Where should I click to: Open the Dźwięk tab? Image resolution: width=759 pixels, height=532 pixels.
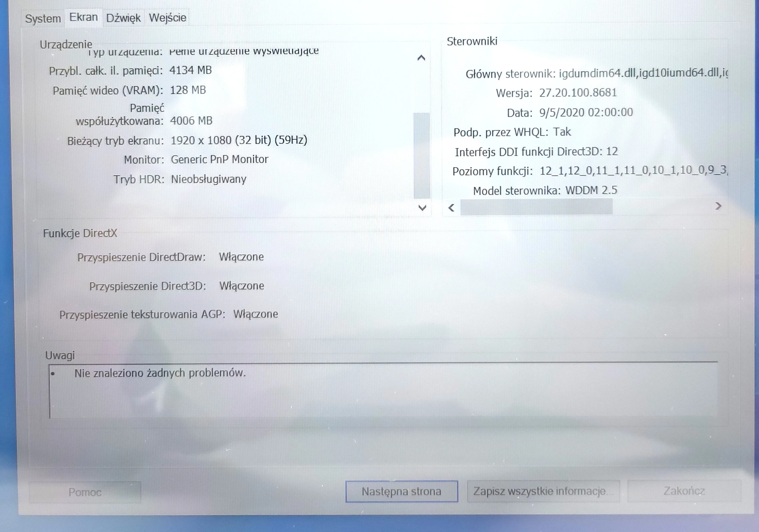(x=124, y=18)
